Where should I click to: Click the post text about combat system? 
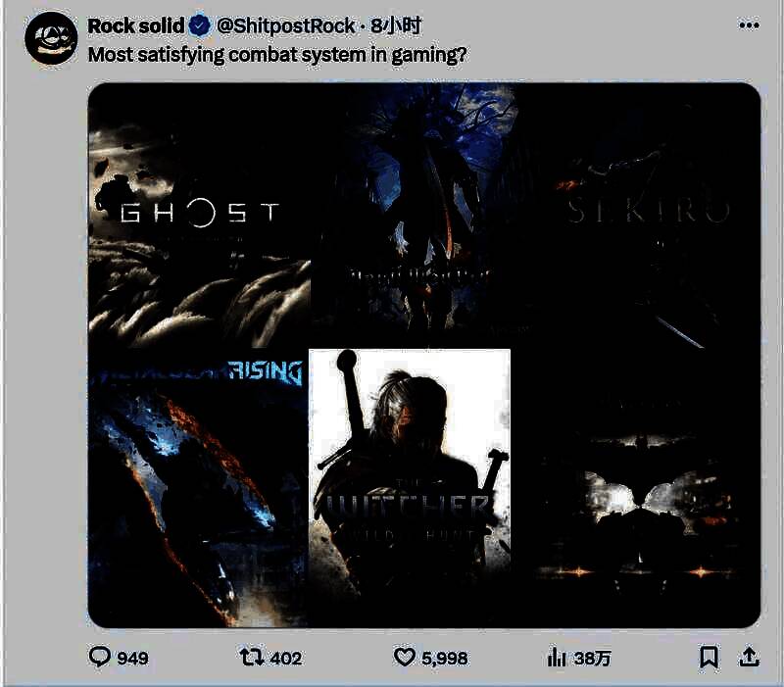point(277,55)
